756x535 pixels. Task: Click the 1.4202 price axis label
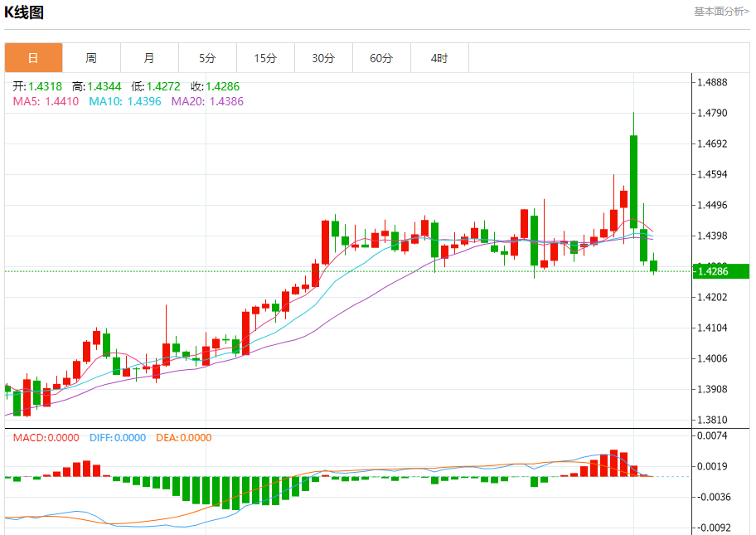click(x=712, y=297)
